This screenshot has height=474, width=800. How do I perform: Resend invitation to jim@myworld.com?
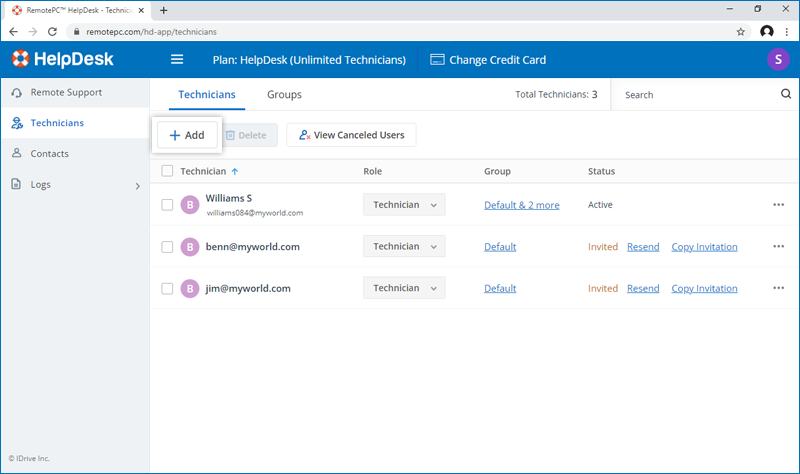pos(643,289)
